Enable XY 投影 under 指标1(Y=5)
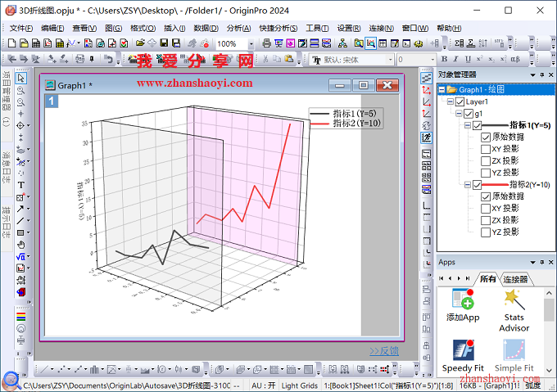This screenshot has height=392, width=557. [486, 149]
